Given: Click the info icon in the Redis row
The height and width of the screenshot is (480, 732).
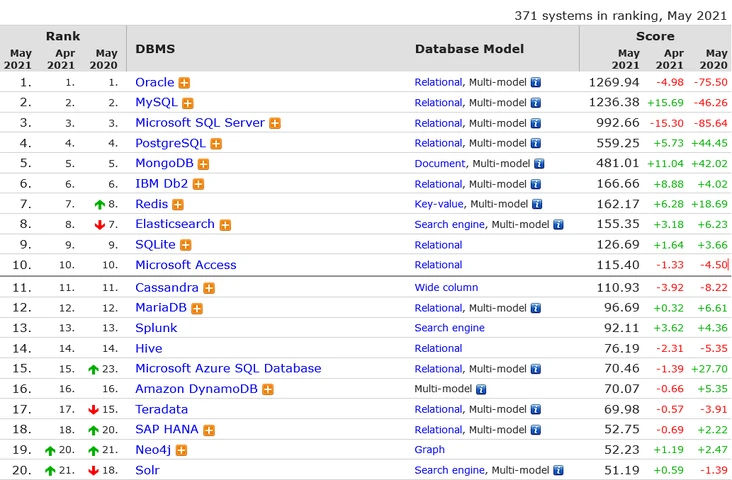Looking at the screenshot, I should pyautogui.click(x=535, y=205).
